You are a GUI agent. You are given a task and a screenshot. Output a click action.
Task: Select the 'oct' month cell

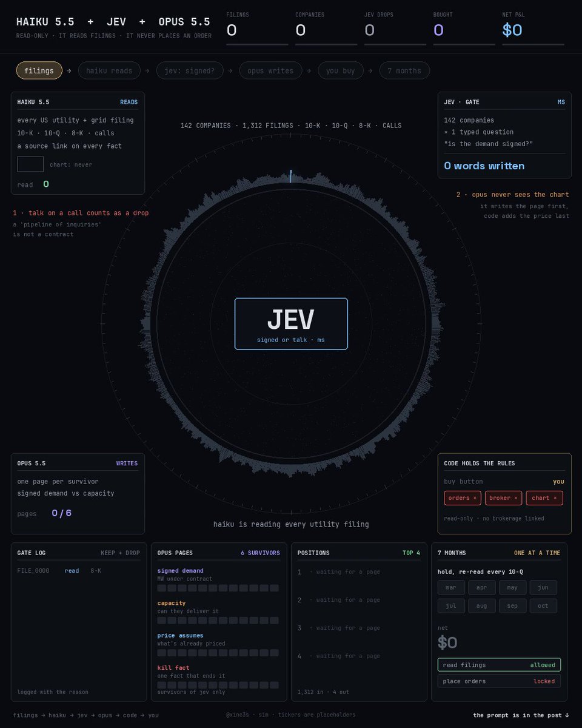tap(543, 606)
